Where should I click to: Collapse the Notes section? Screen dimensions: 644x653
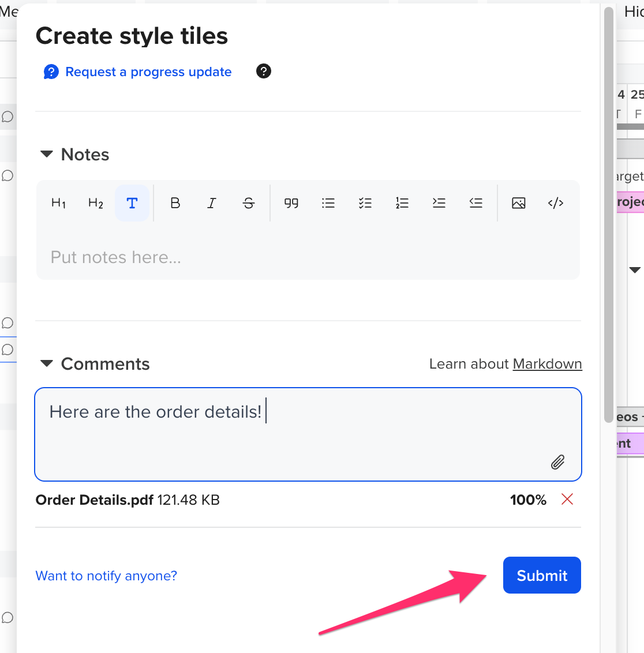pos(47,154)
